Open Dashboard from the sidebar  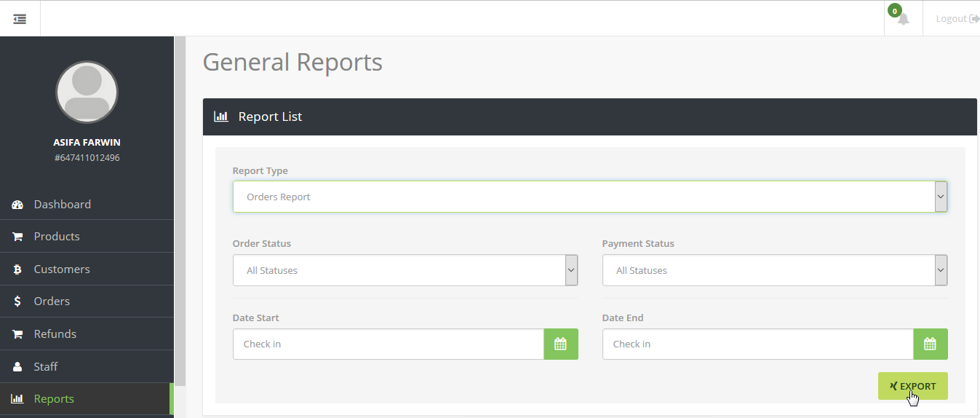coord(87,204)
